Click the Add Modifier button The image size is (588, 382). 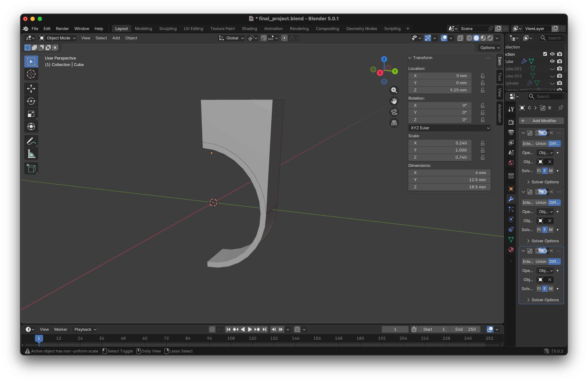click(541, 121)
